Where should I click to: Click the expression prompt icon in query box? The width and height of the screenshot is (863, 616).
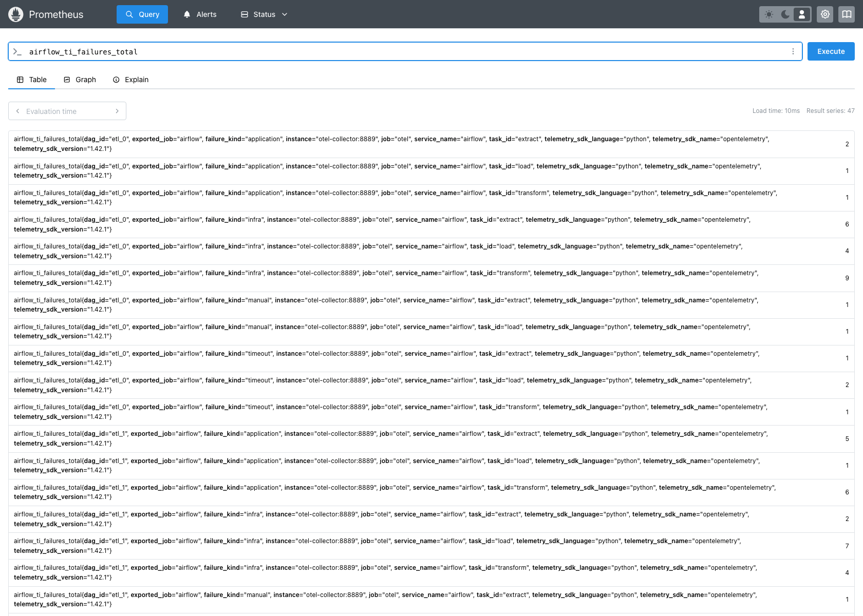coord(17,52)
